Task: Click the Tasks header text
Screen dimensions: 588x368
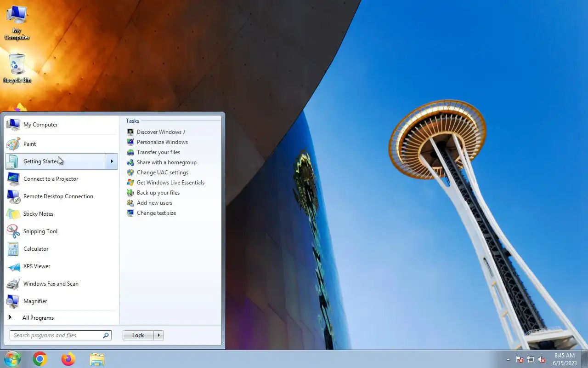Action: (x=133, y=121)
